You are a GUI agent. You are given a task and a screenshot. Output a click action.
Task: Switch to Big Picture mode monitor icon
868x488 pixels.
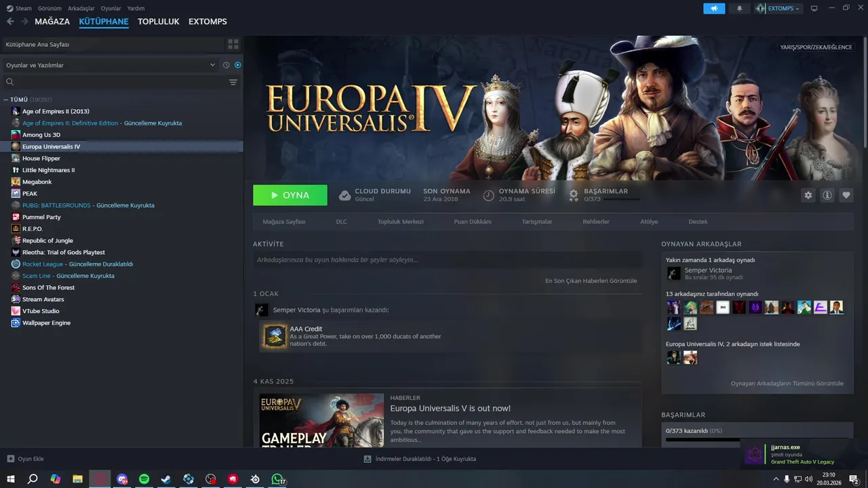tap(814, 8)
